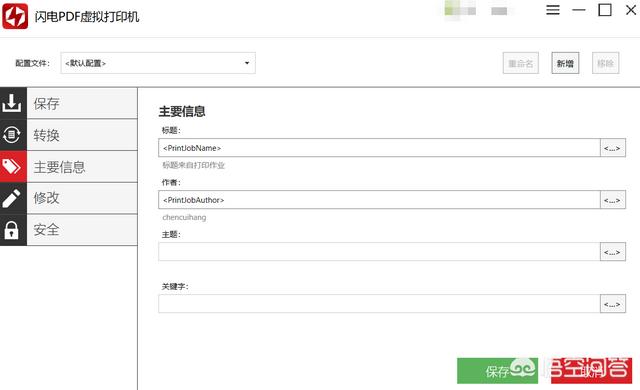640x390 pixels.
Task: Open token picker for the title field
Action: point(612,148)
